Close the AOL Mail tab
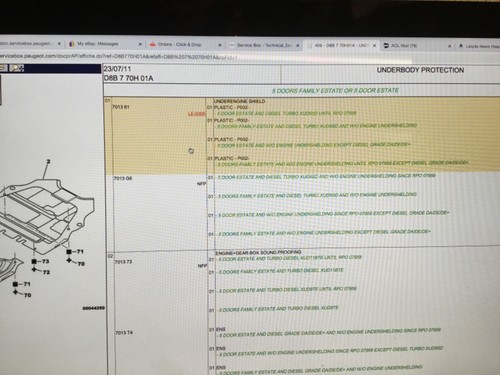 pos(449,46)
